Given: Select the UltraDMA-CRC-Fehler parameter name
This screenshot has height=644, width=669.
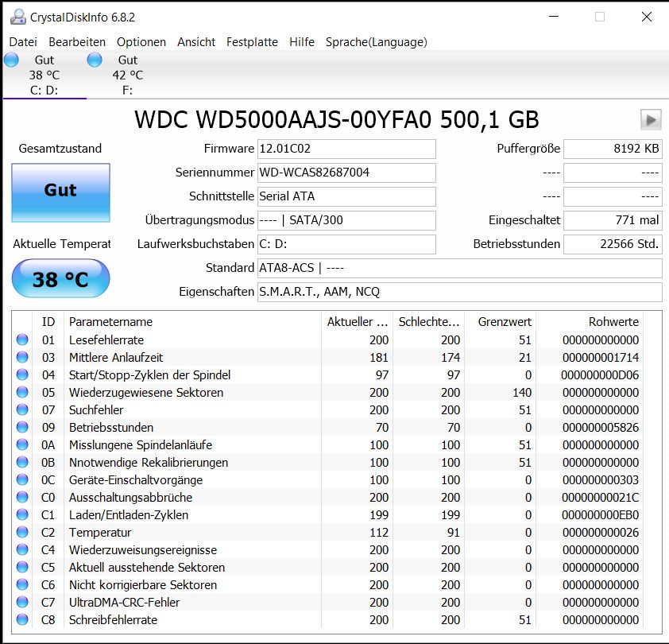Looking at the screenshot, I should click(x=125, y=603).
